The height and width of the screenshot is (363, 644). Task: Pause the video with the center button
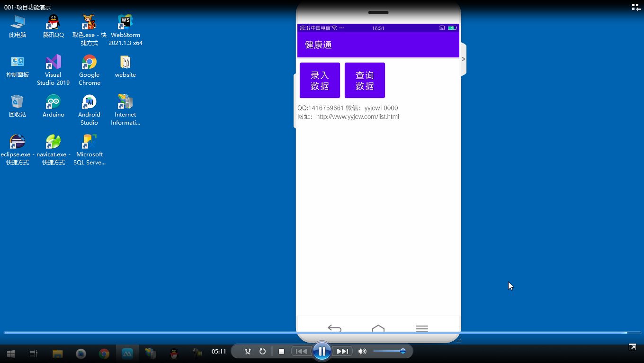[x=322, y=351]
